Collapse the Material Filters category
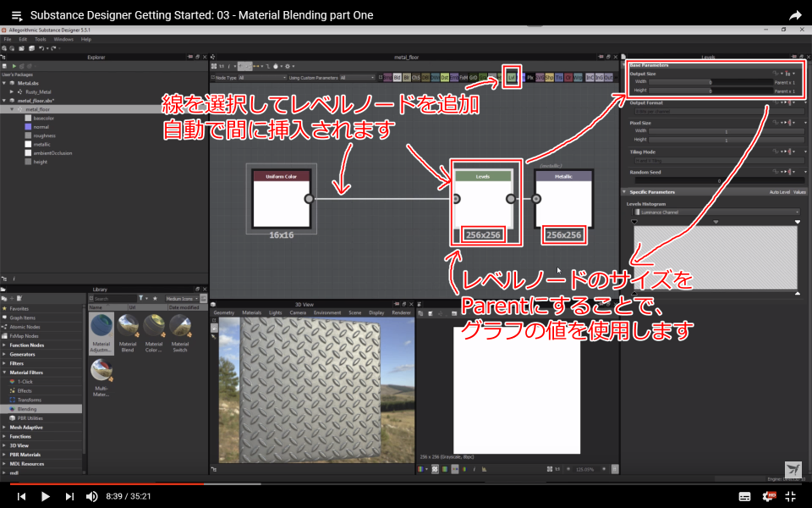 coord(5,373)
